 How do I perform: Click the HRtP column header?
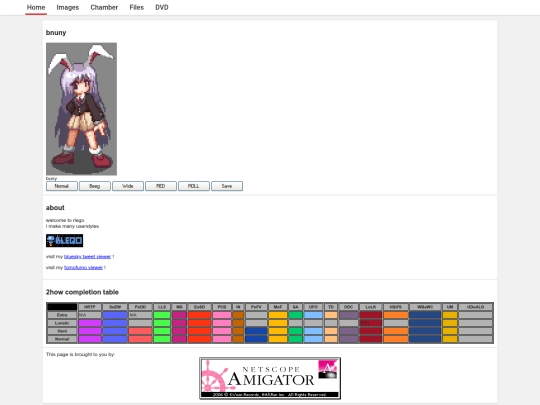point(90,307)
